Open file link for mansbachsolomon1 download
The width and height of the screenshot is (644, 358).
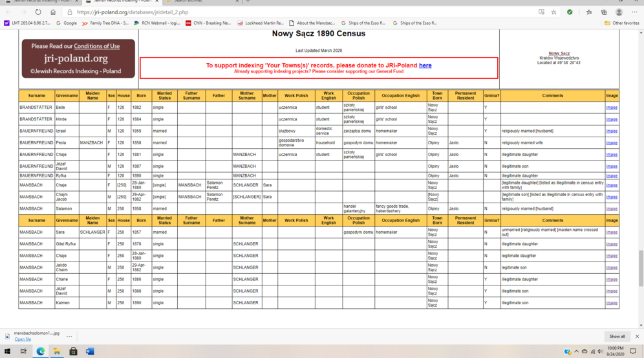[x=23, y=339]
